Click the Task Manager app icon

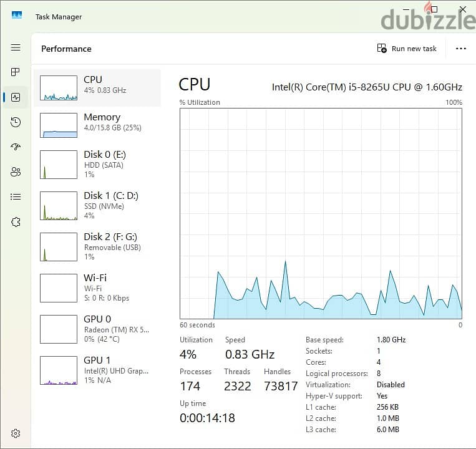coord(17,15)
